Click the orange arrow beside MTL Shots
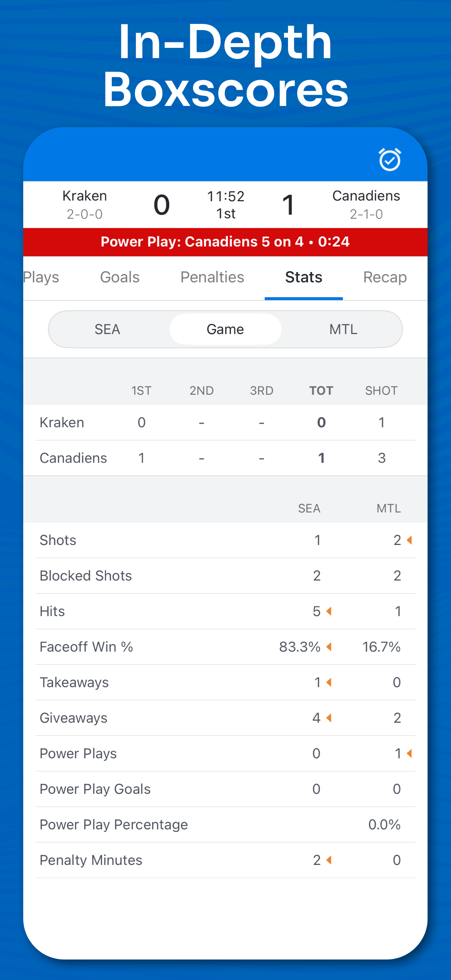The image size is (451, 980). tap(410, 540)
